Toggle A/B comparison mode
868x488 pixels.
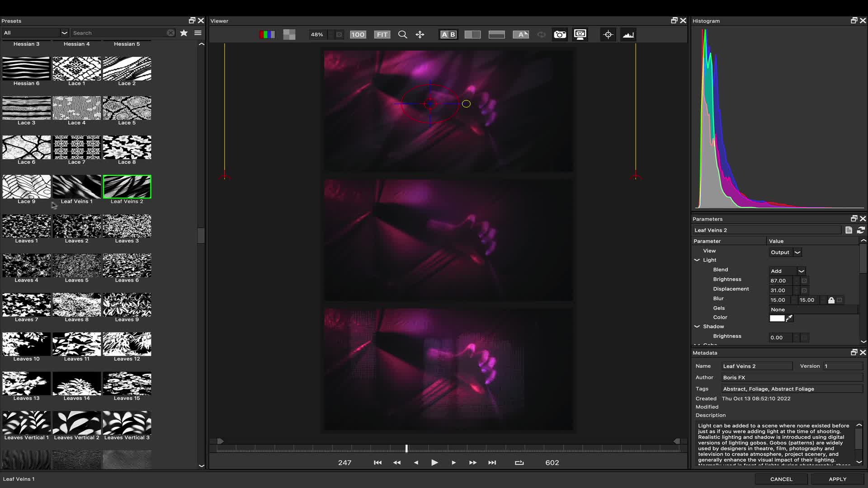click(448, 35)
